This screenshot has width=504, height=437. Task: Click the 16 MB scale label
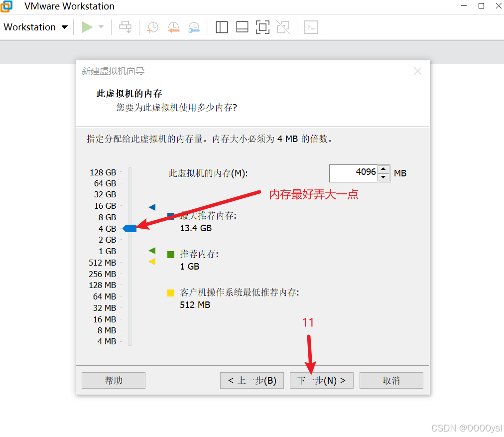pyautogui.click(x=105, y=319)
